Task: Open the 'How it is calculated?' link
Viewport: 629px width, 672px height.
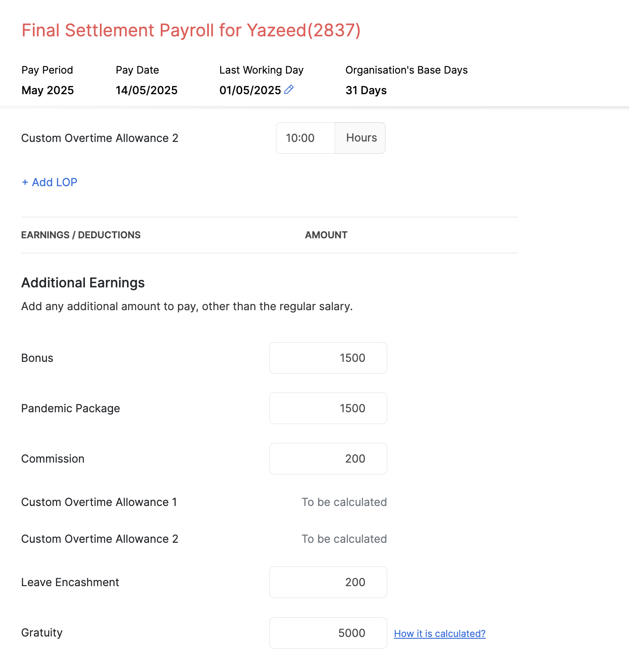Action: click(x=440, y=633)
